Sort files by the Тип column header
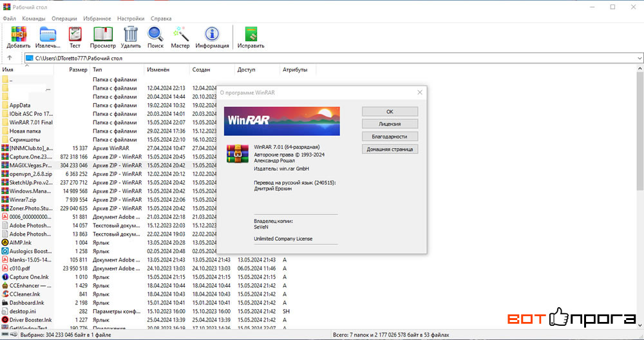Screen dimensions: 644x340 coord(117,70)
